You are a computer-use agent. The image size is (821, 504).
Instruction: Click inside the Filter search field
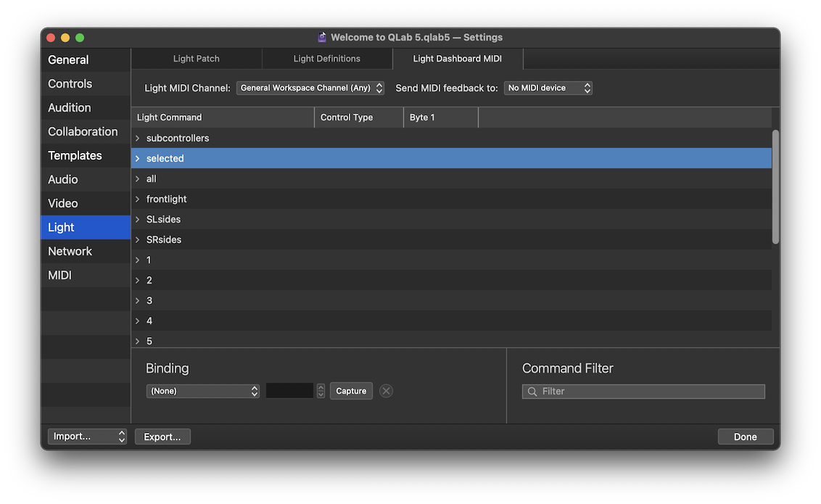643,391
